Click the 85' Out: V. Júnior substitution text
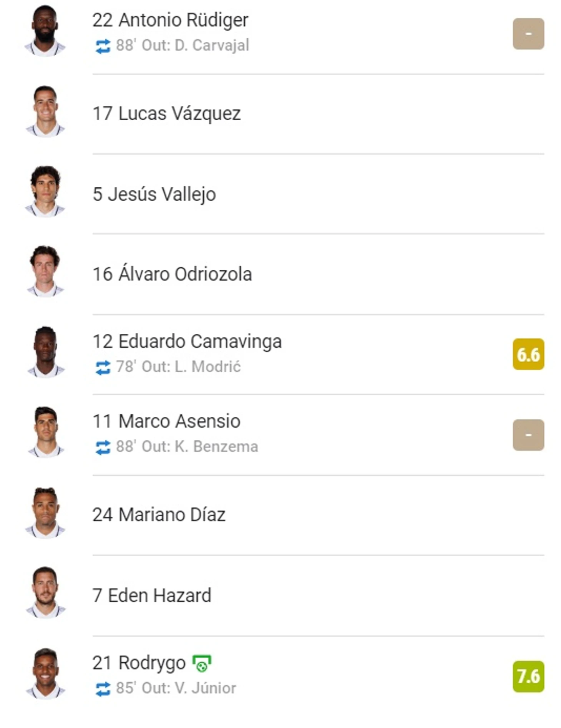The width and height of the screenshot is (561, 728). (x=176, y=688)
